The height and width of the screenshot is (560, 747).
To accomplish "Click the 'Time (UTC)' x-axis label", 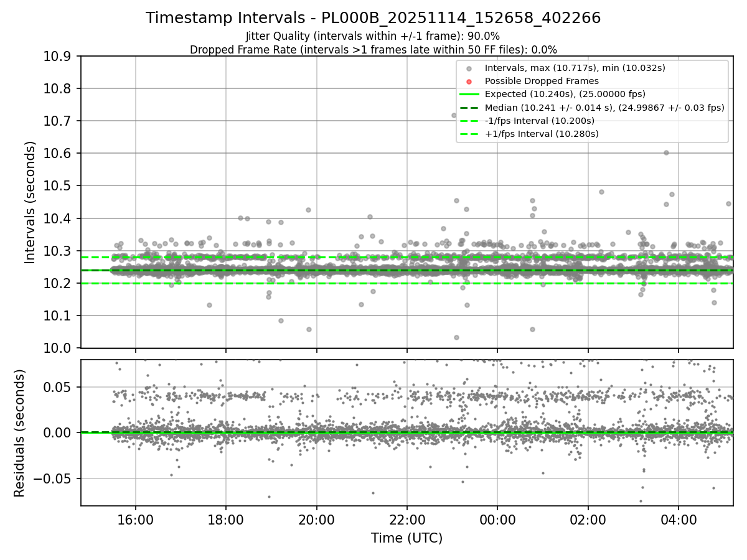I will coord(406,538).
